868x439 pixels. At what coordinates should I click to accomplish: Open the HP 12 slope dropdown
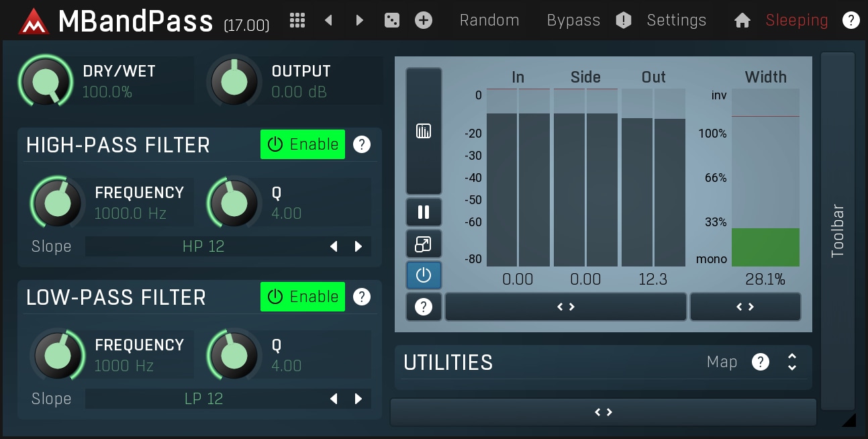pyautogui.click(x=203, y=246)
